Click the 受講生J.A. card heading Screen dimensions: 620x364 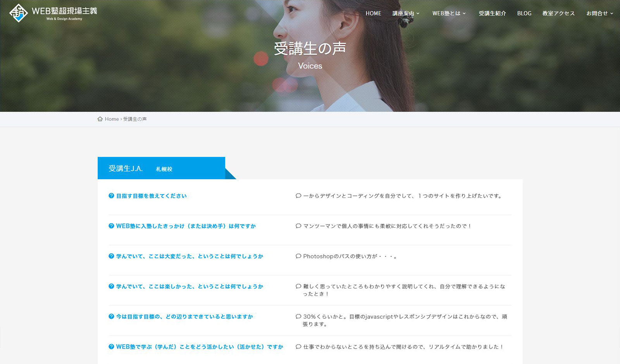(x=126, y=168)
